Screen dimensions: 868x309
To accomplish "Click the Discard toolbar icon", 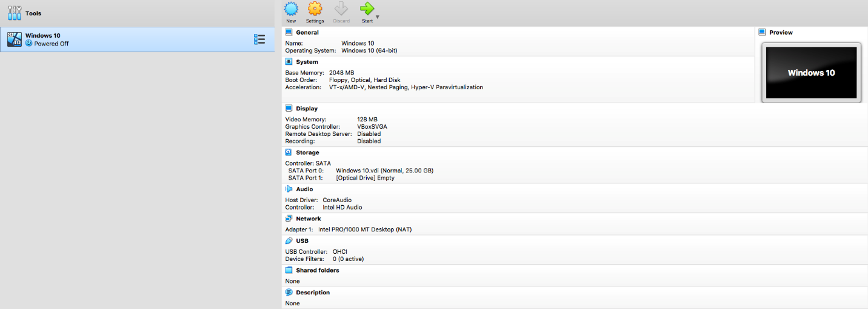I will [341, 8].
